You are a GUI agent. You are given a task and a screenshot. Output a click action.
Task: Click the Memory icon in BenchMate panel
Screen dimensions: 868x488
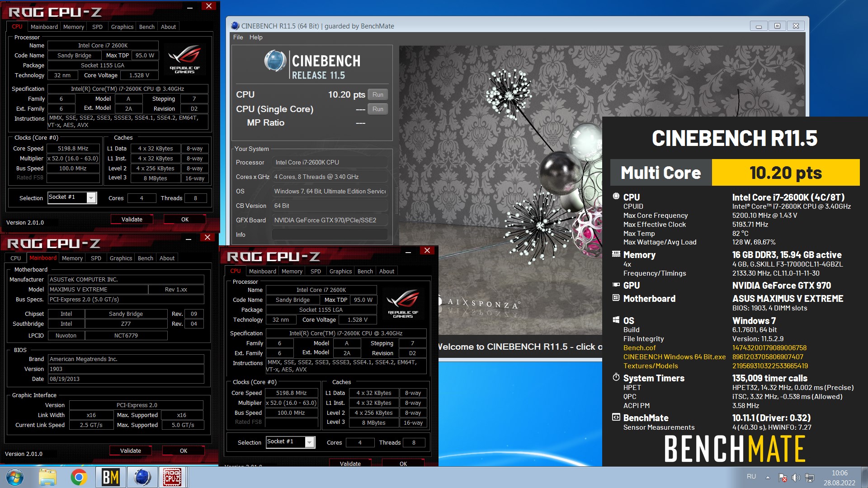[616, 254]
